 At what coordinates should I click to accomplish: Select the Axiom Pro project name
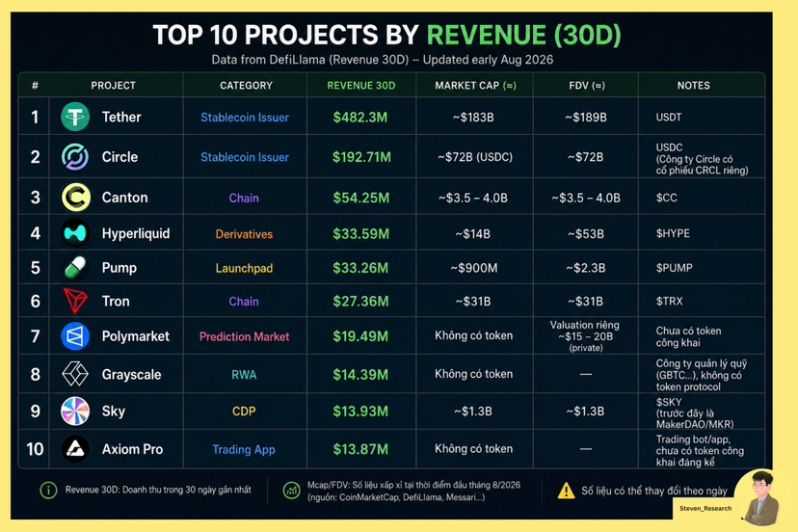[132, 449]
